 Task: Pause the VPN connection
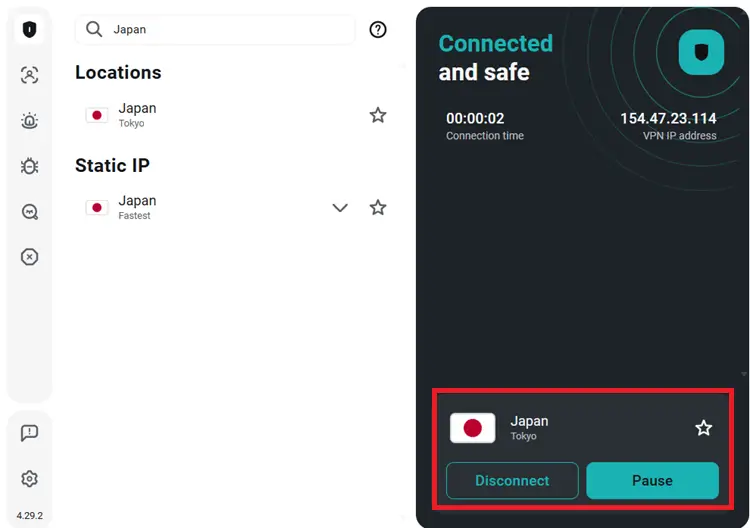tap(652, 481)
